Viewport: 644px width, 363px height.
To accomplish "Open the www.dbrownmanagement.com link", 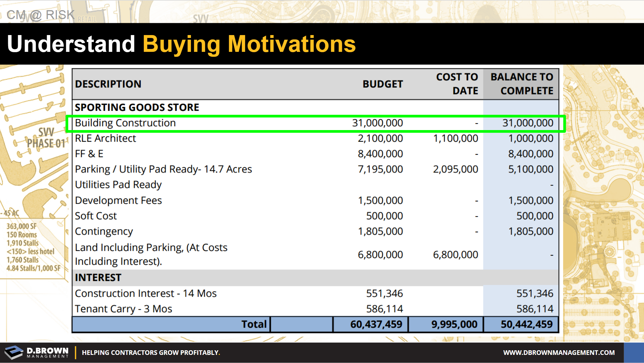I will coord(559,353).
